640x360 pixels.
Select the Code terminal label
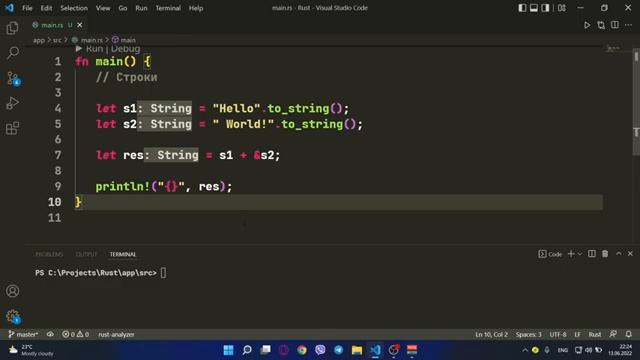tap(550, 254)
